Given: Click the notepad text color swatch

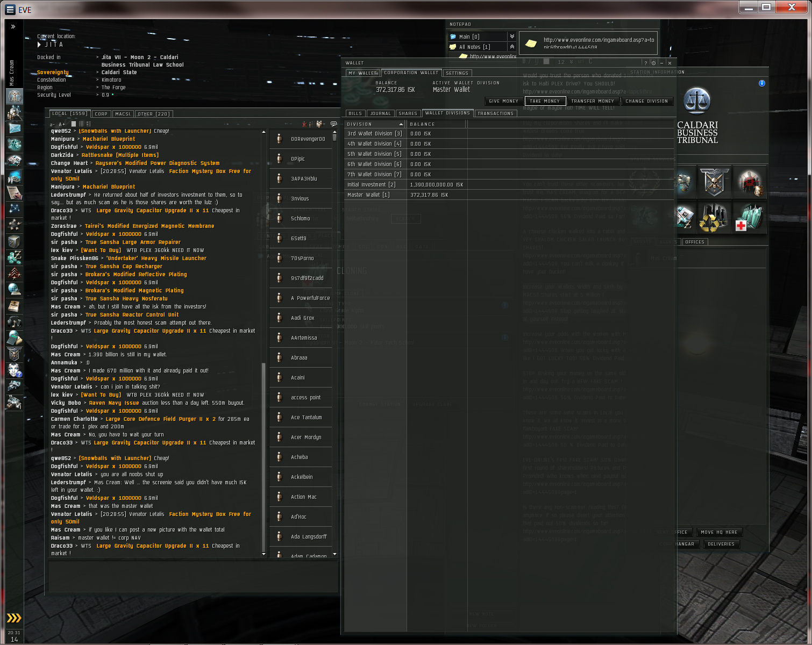Looking at the screenshot, I should [x=546, y=62].
